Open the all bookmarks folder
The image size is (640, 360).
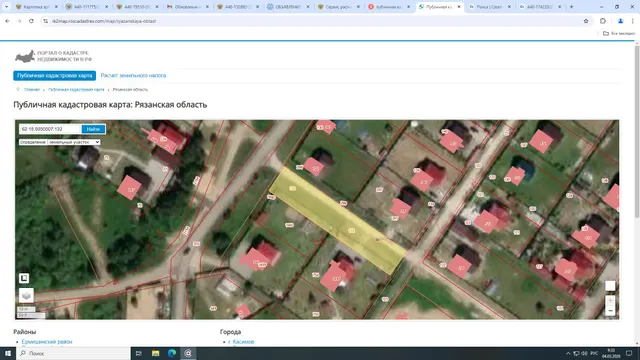coord(619,33)
